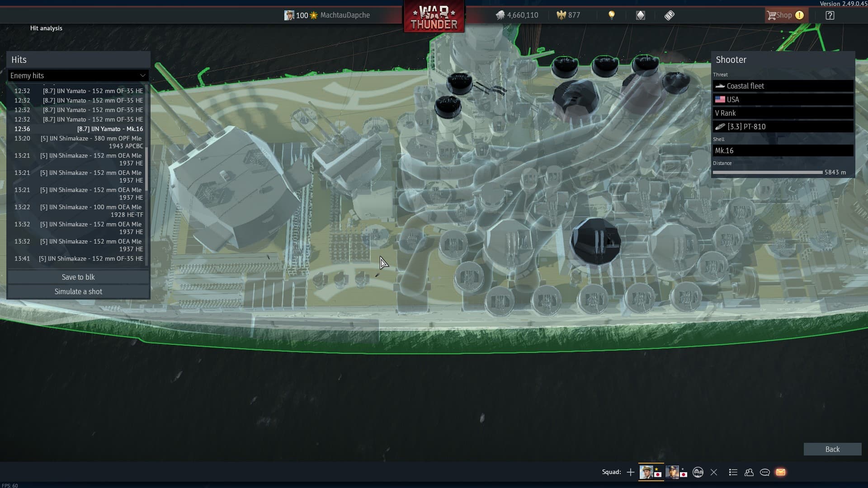Add squad member with plus icon
This screenshot has height=488, width=868.
631,472
